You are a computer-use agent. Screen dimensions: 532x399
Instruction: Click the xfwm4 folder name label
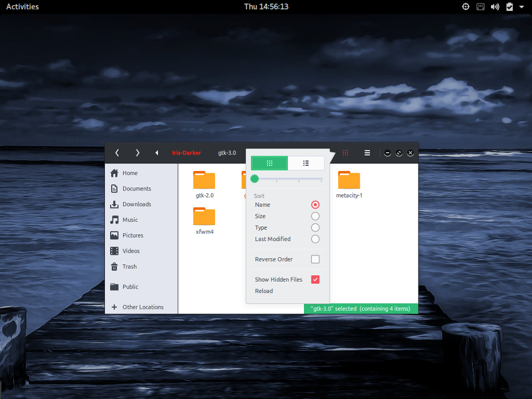tap(204, 232)
